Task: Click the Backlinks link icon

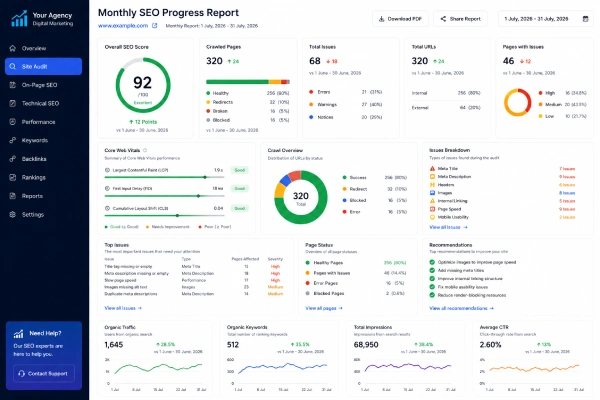Action: point(13,158)
